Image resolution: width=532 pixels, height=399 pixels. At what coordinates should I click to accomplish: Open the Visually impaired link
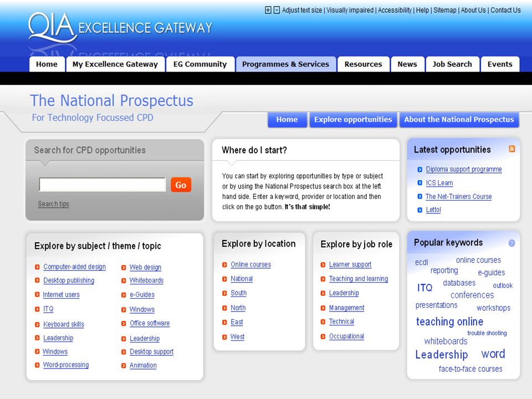pyautogui.click(x=350, y=10)
